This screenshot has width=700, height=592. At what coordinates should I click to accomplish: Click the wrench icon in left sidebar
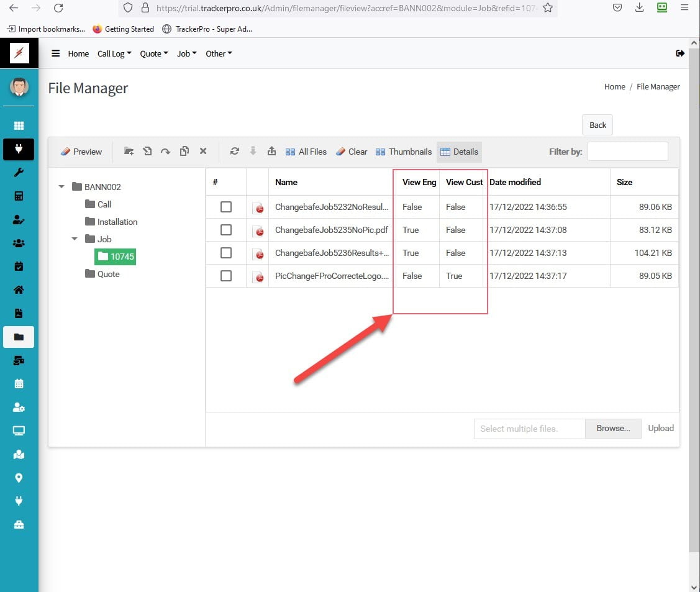click(x=19, y=173)
